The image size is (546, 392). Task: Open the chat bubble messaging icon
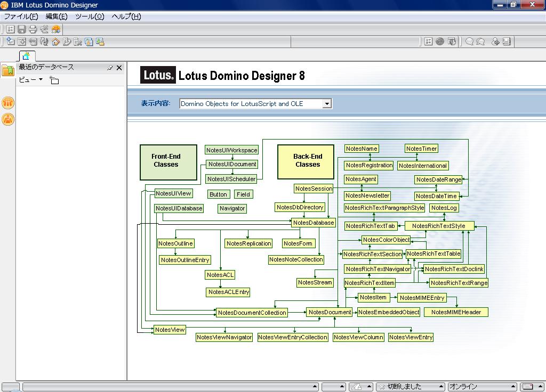click(x=480, y=42)
